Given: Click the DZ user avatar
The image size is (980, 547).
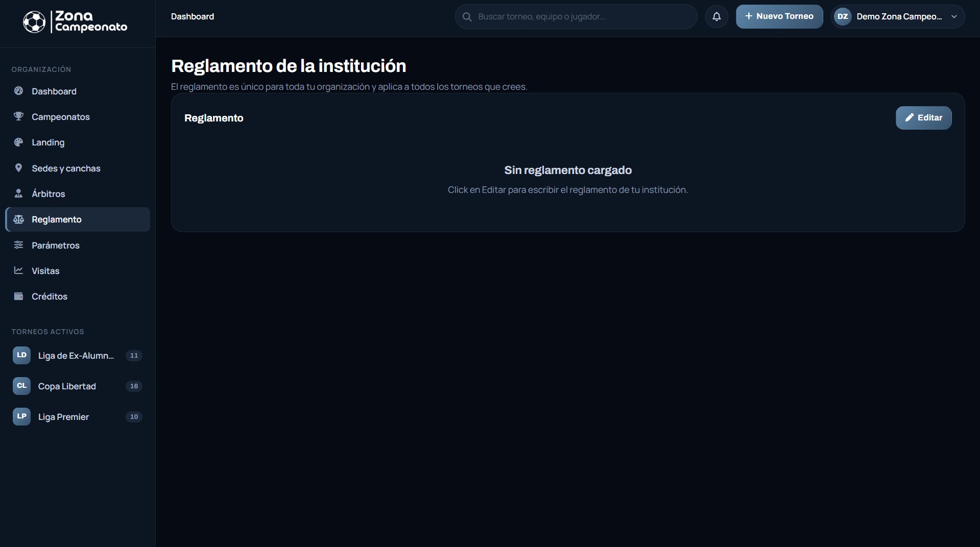Looking at the screenshot, I should click(843, 16).
